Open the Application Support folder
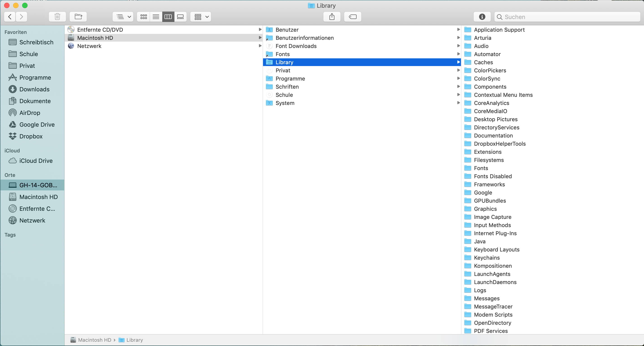Screen dimensions: 644x346 499,30
